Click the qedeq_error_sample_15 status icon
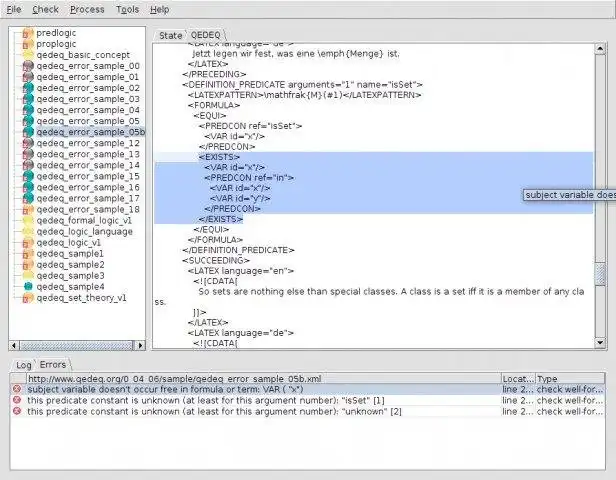 point(28,176)
